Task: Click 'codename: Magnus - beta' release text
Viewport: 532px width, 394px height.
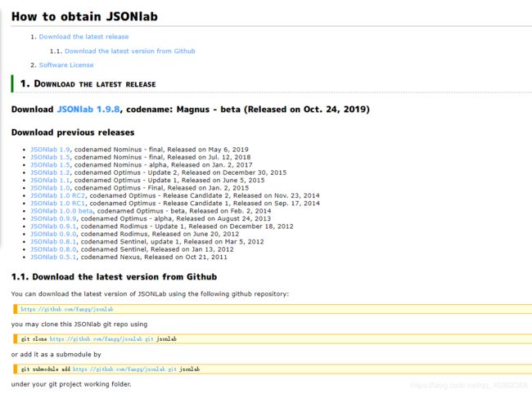Action: 183,110
